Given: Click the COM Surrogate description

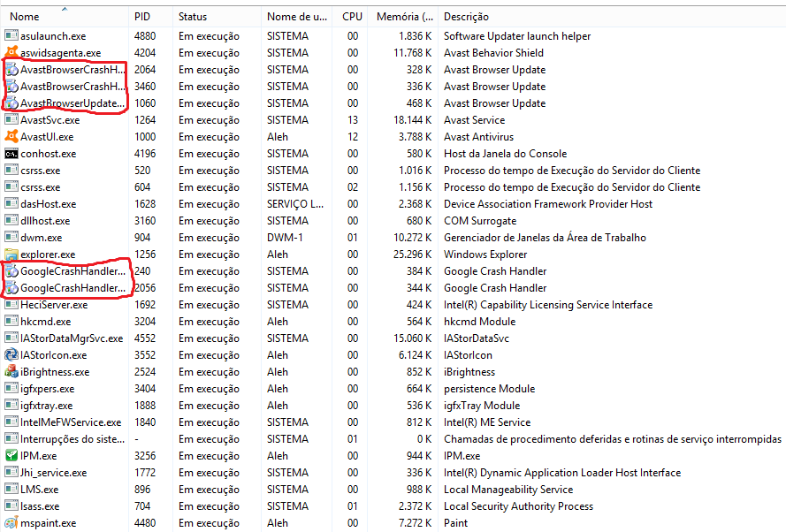Looking at the screenshot, I should [480, 221].
